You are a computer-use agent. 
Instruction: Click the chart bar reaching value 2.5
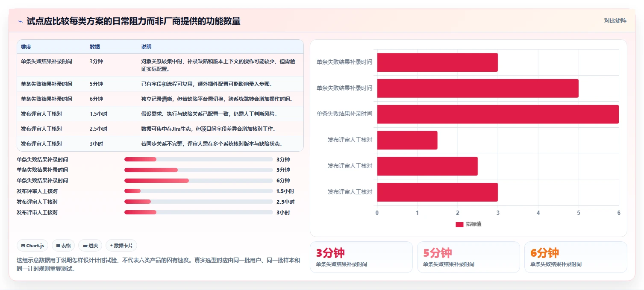[427, 166]
